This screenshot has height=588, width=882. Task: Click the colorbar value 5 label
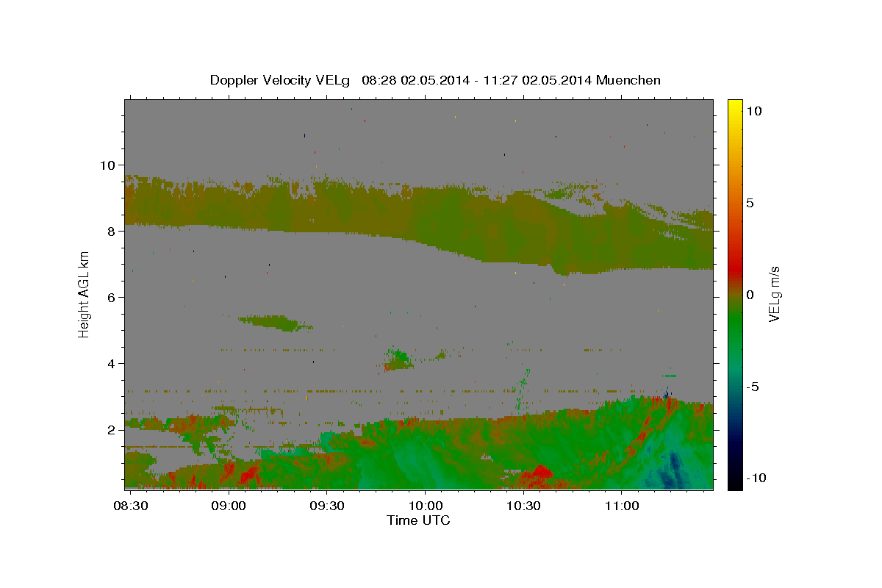coord(750,203)
